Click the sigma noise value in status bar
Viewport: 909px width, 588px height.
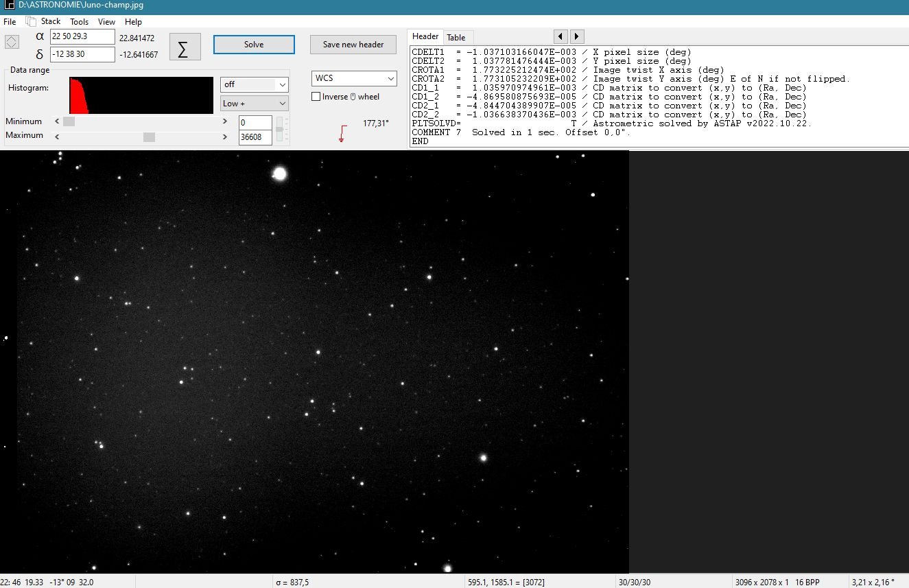pos(292,582)
